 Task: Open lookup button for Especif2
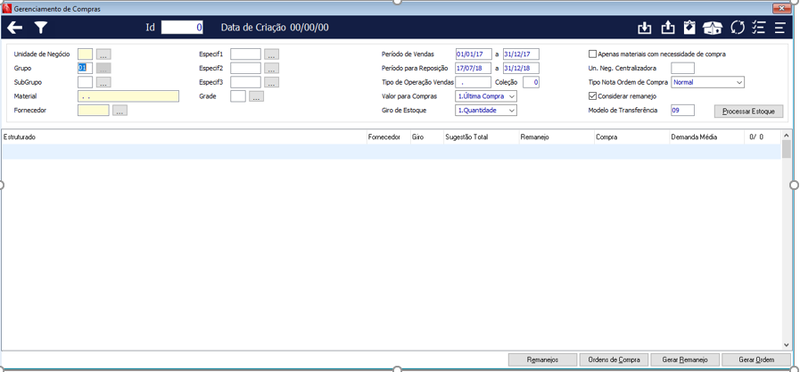tap(271, 68)
